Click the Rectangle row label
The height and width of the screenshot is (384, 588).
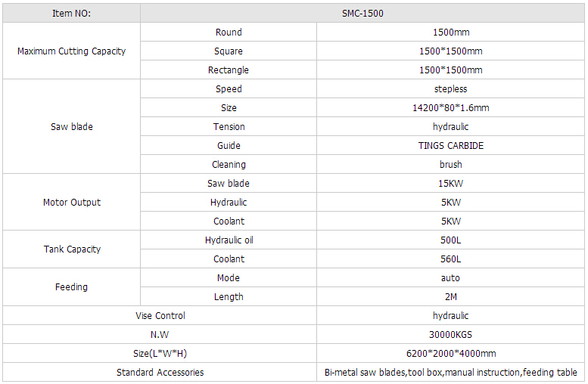[229, 70]
